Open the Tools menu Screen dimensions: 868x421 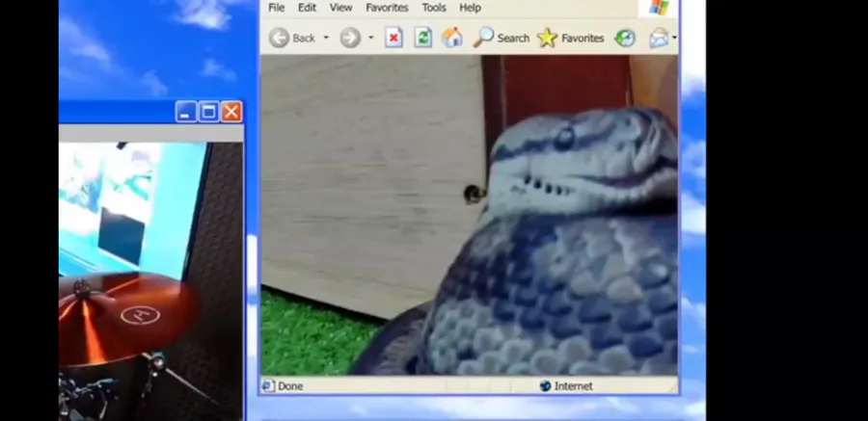[x=434, y=8]
